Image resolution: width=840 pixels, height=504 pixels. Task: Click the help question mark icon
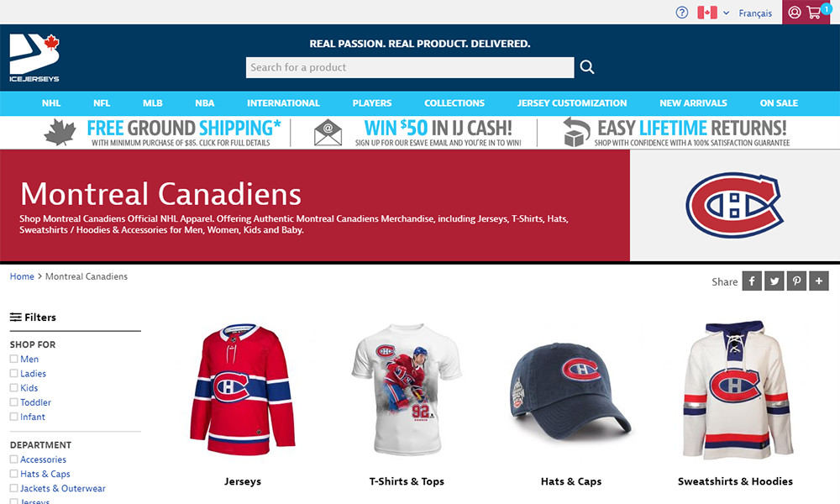point(682,13)
